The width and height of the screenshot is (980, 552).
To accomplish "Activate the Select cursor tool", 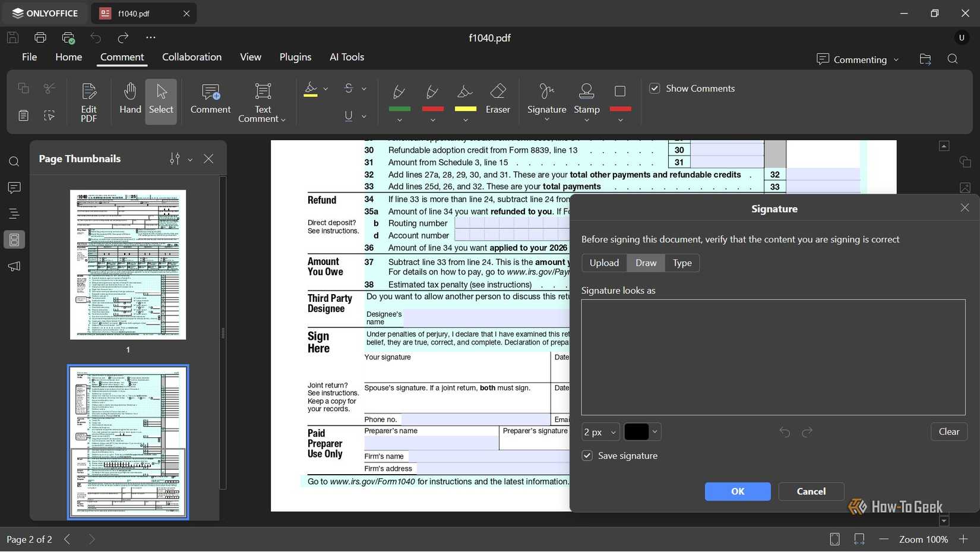I will tap(161, 102).
